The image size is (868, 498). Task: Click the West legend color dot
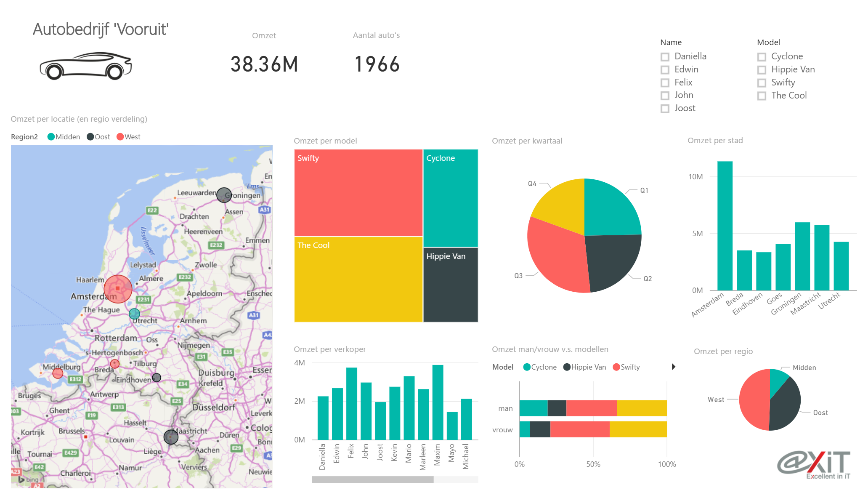(120, 137)
